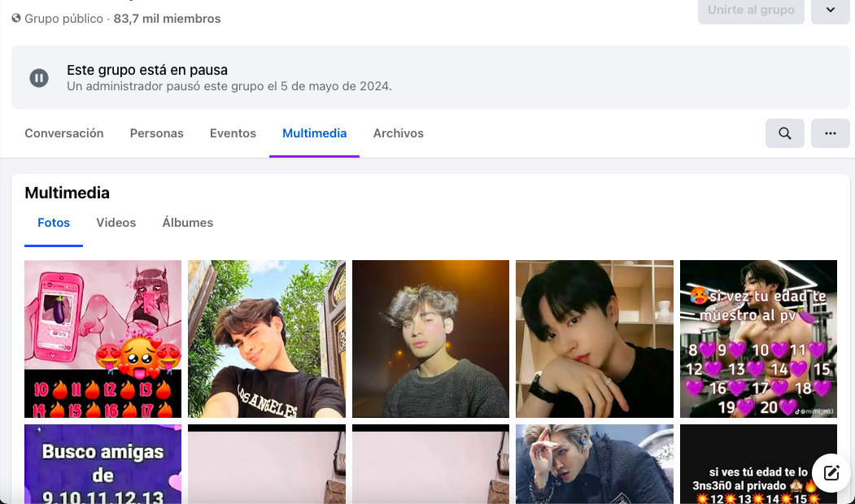Open the Eventos tab
The width and height of the screenshot is (855, 504).
233,133
